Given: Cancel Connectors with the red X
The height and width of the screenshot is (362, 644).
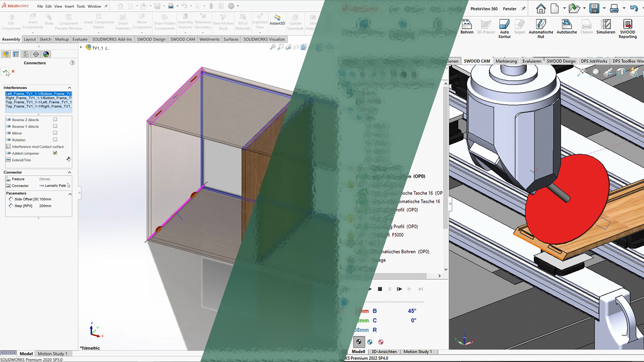Looking at the screenshot, I should pos(13,71).
